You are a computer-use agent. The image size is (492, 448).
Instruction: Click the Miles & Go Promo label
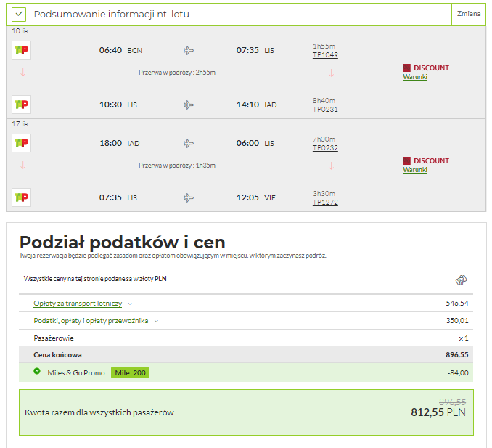(x=76, y=373)
